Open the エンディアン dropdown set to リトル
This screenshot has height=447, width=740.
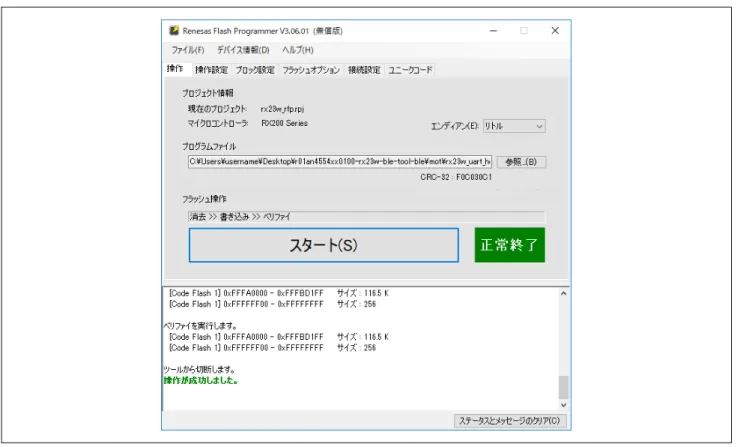pyautogui.click(x=514, y=126)
